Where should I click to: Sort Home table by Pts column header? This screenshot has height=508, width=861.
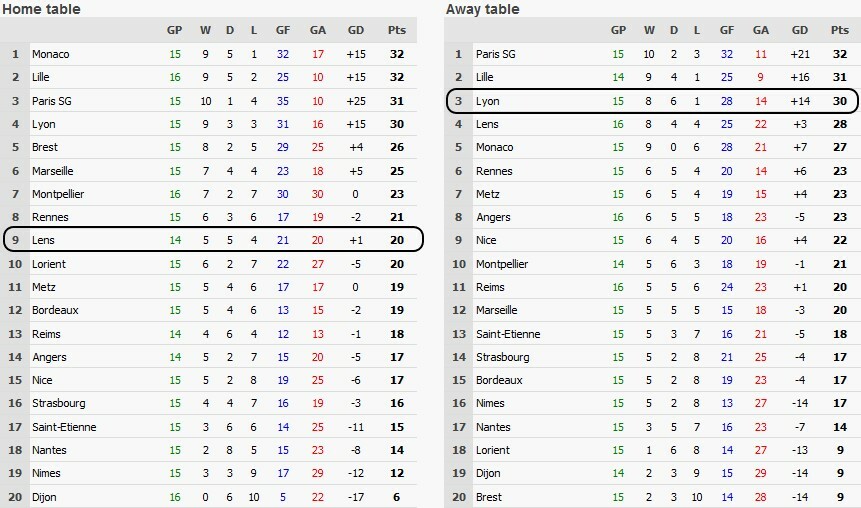point(397,30)
